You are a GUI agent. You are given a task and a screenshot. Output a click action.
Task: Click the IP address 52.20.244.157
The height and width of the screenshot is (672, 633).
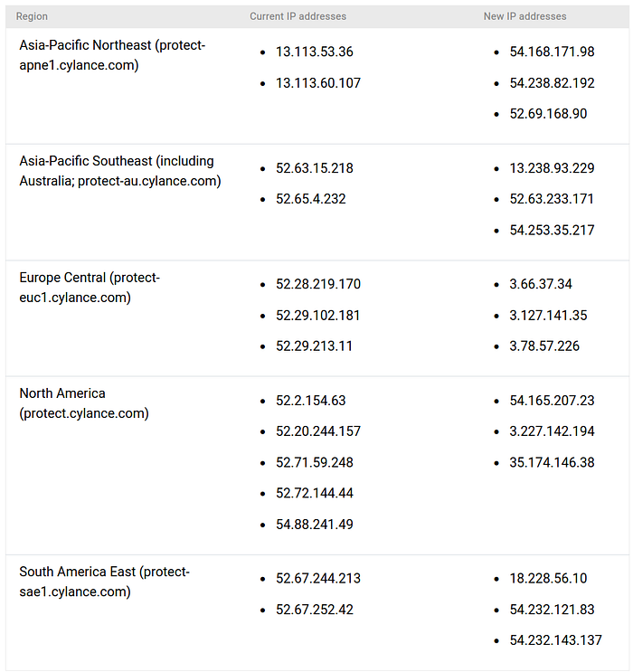coord(318,431)
